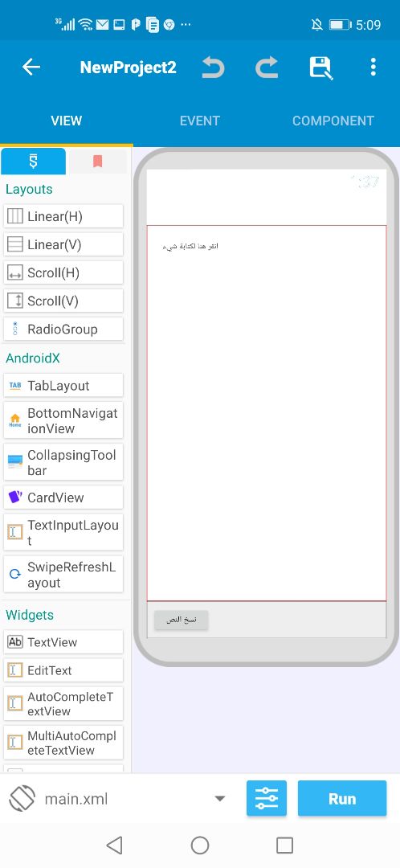Pick the CardView widget
The width and height of the screenshot is (400, 868).
[x=63, y=497]
